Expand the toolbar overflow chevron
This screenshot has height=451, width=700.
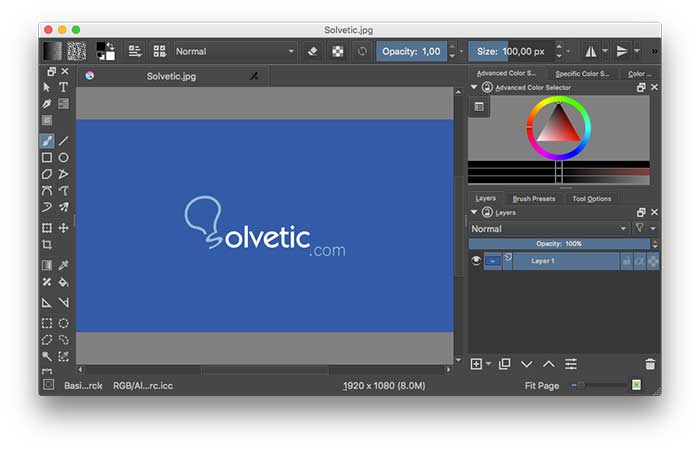(654, 51)
